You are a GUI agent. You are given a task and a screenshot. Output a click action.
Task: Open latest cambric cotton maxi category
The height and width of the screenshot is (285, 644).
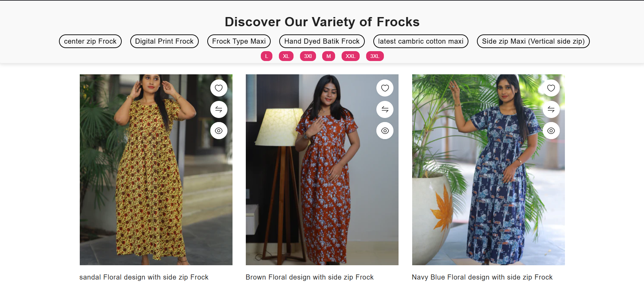pyautogui.click(x=421, y=41)
